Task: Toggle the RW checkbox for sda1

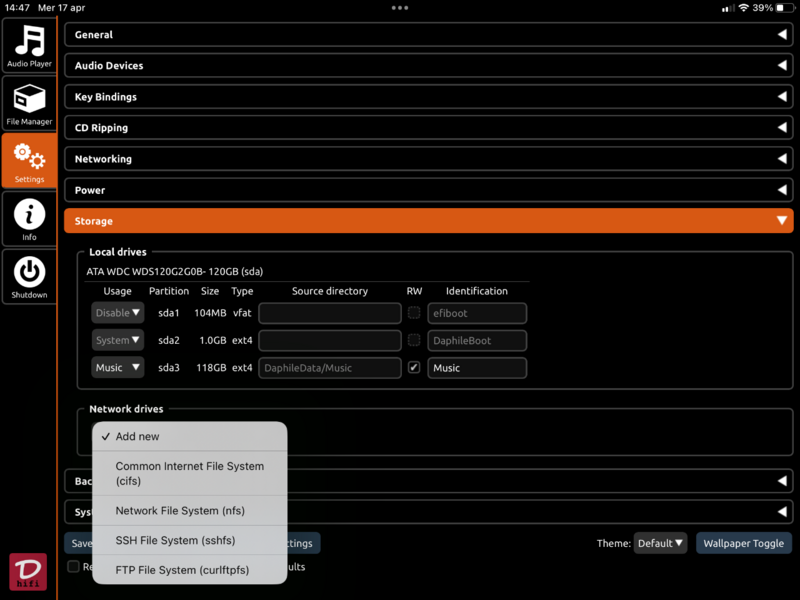Action: [x=414, y=313]
